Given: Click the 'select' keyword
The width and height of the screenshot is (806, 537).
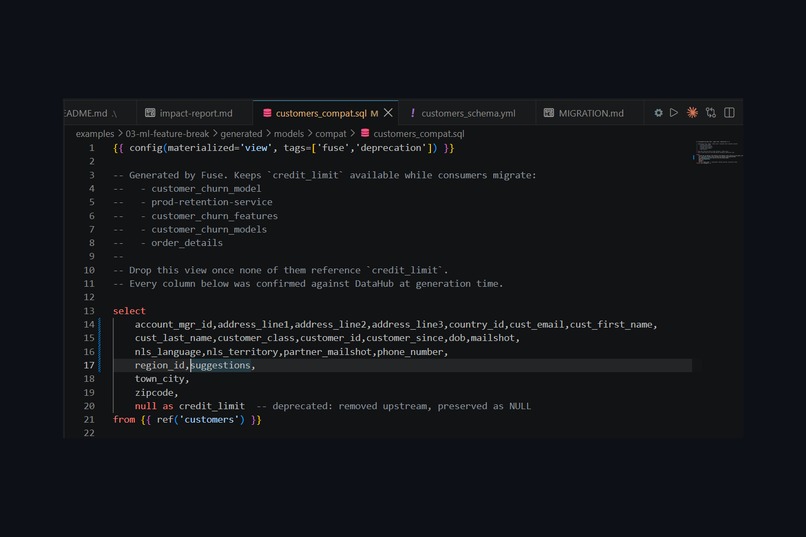Looking at the screenshot, I should [129, 311].
